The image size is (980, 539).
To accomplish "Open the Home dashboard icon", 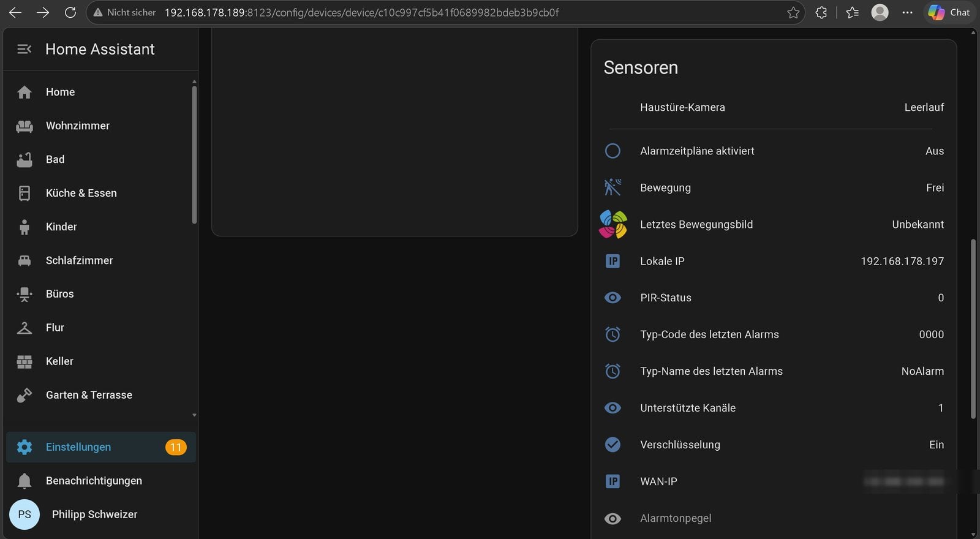I will tap(24, 92).
